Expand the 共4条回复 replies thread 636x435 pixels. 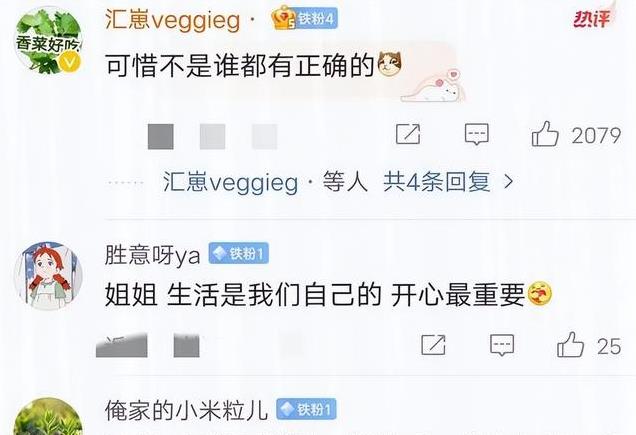pyautogui.click(x=436, y=181)
